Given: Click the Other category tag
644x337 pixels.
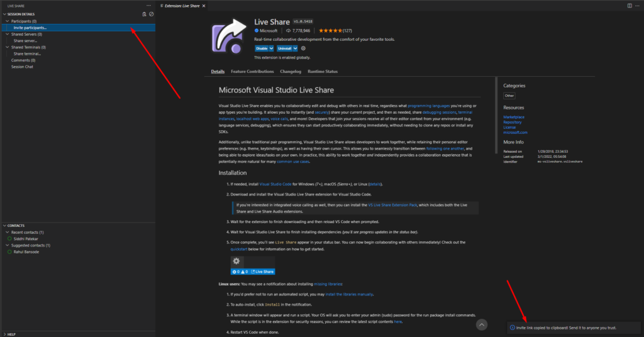Looking at the screenshot, I should (509, 96).
